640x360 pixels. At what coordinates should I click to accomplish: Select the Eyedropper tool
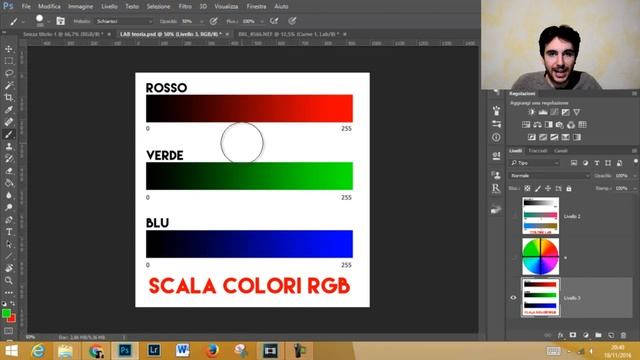click(x=9, y=110)
